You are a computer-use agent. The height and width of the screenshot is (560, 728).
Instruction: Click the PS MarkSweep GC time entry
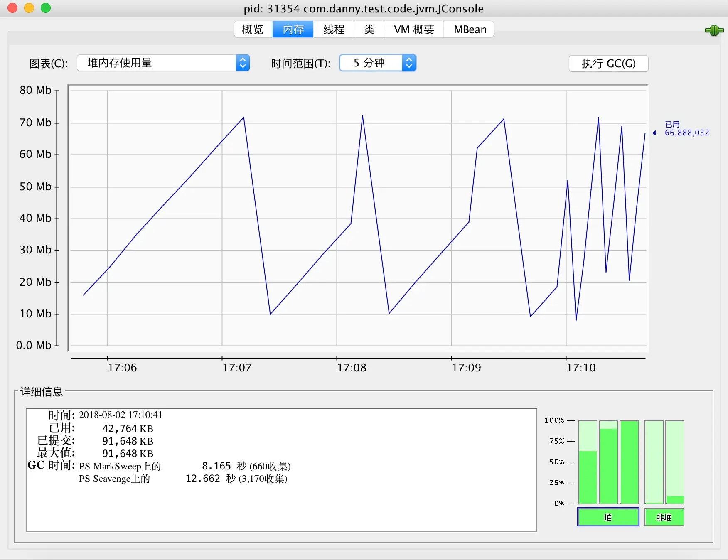[185, 466]
